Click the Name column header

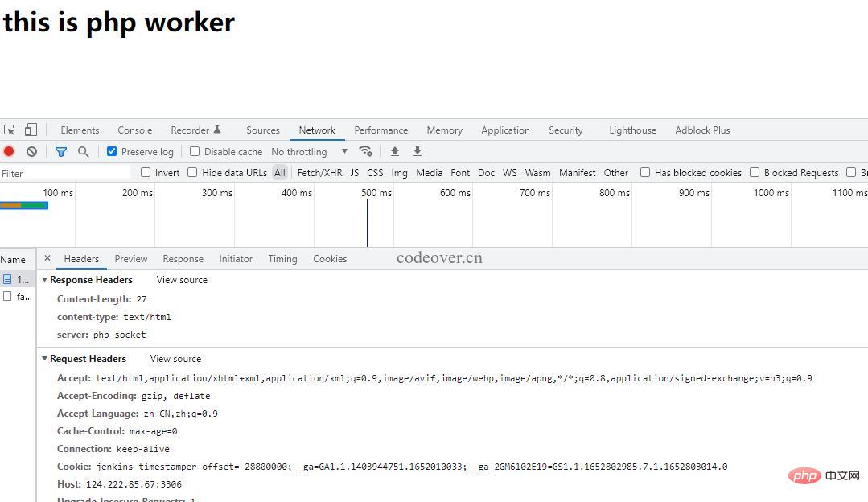coord(18,259)
